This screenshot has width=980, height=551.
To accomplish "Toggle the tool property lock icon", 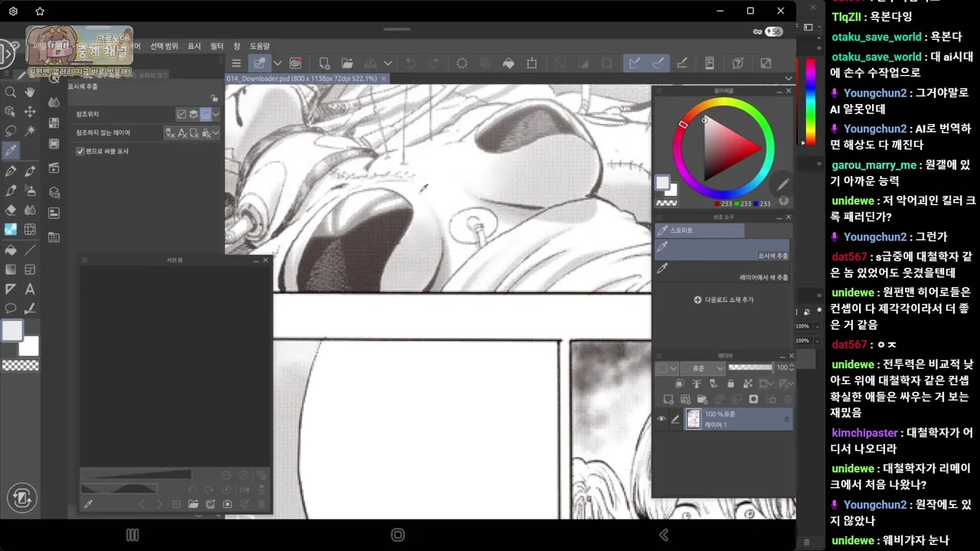I will click(x=214, y=98).
